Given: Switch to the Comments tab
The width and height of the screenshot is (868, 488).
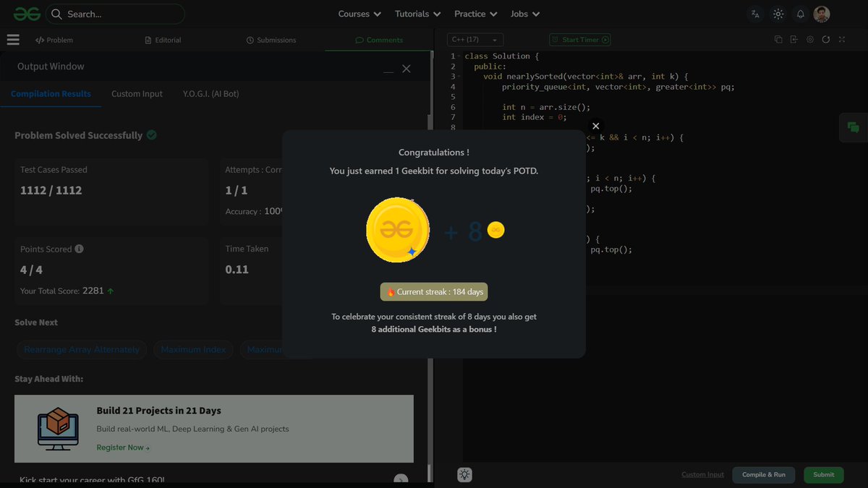Looking at the screenshot, I should pos(379,40).
